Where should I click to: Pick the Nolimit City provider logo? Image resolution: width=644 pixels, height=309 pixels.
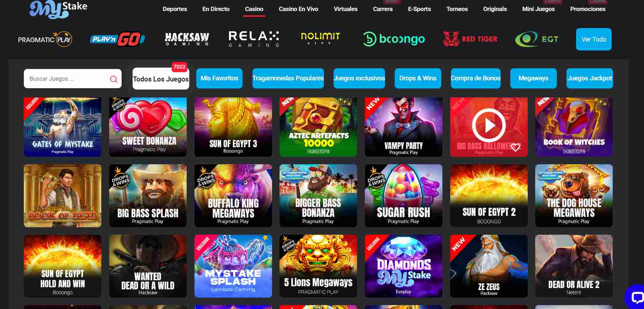click(320, 38)
